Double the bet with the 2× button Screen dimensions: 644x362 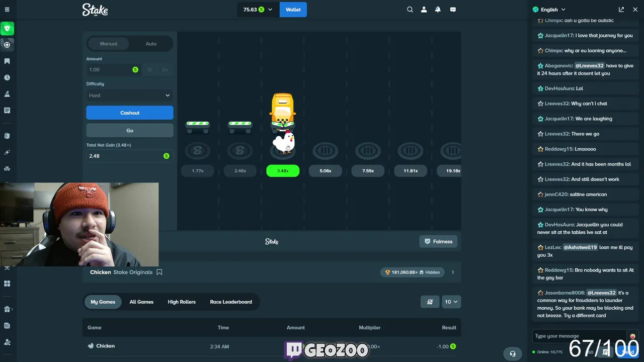tap(165, 70)
